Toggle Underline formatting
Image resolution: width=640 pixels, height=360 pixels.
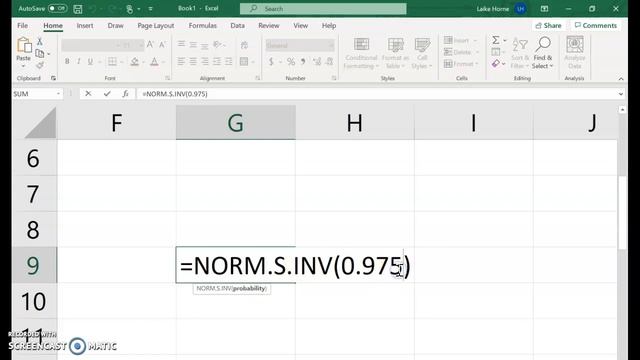click(90, 62)
